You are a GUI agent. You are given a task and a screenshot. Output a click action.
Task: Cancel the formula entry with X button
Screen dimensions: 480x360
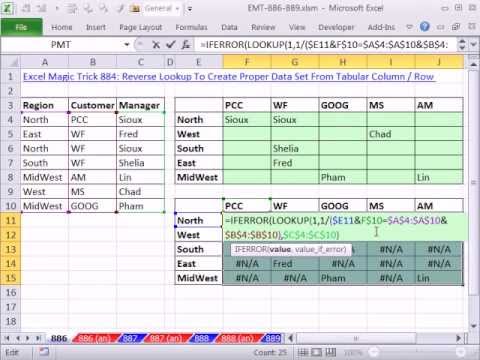pyautogui.click(x=156, y=44)
